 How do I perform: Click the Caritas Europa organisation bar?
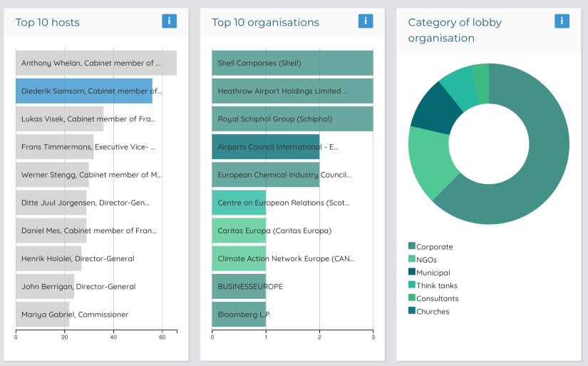pos(239,230)
